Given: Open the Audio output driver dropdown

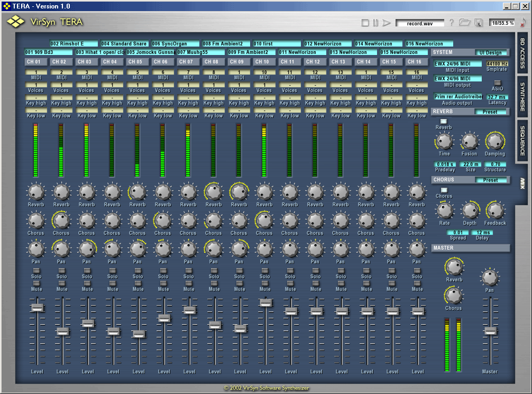Looking at the screenshot, I should (458, 96).
